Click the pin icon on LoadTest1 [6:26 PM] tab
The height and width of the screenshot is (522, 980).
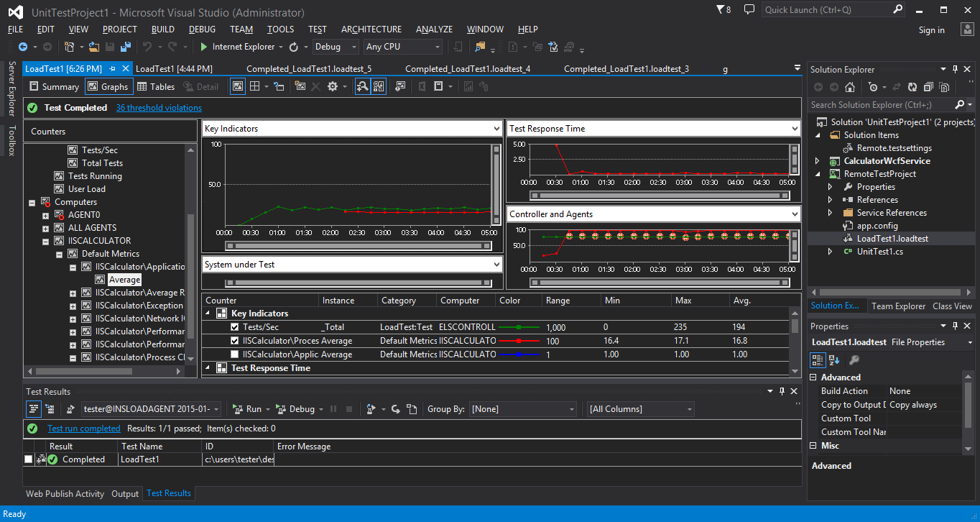click(112, 69)
